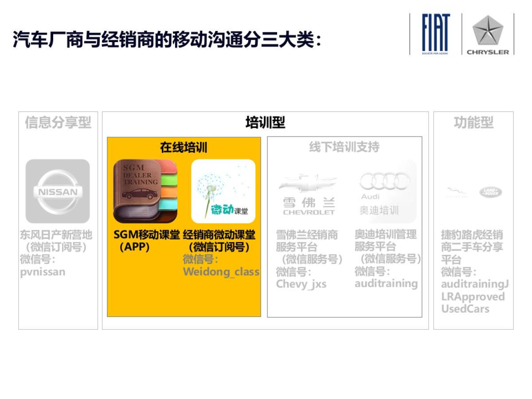The height and width of the screenshot is (399, 532).
Task: Click the Weidong_class WeChat ID
Action: pyautogui.click(x=221, y=271)
